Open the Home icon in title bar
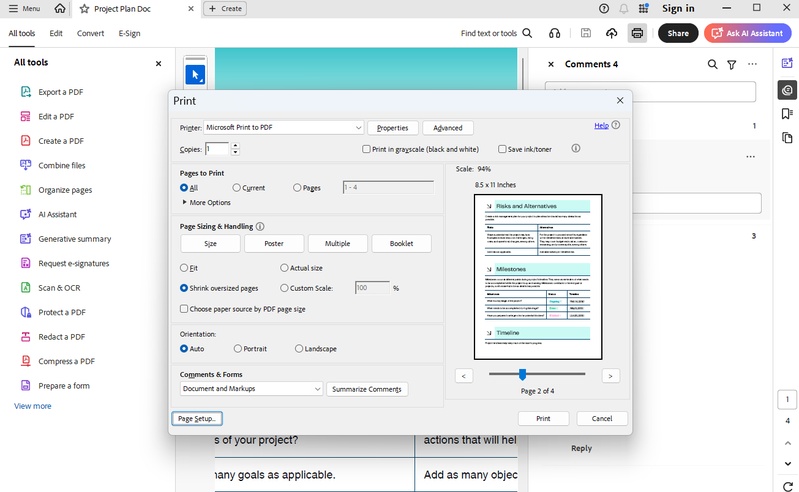The height and width of the screenshot is (492, 799). (60, 8)
